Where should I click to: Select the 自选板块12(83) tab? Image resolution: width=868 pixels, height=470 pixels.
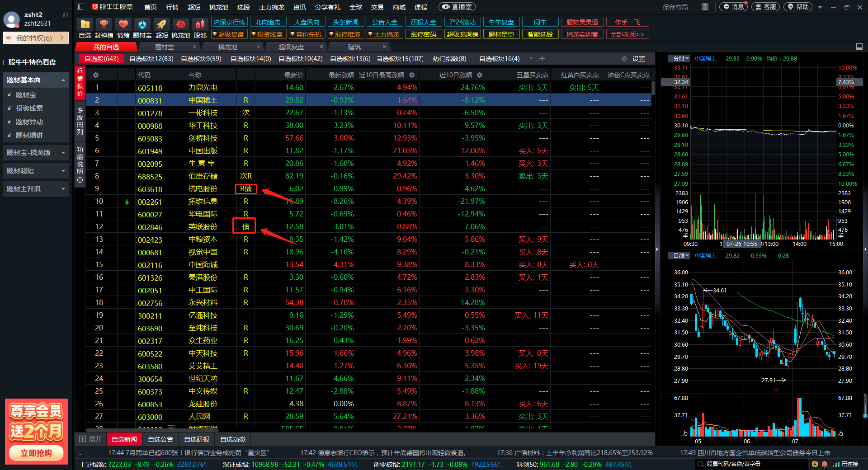tap(151, 59)
